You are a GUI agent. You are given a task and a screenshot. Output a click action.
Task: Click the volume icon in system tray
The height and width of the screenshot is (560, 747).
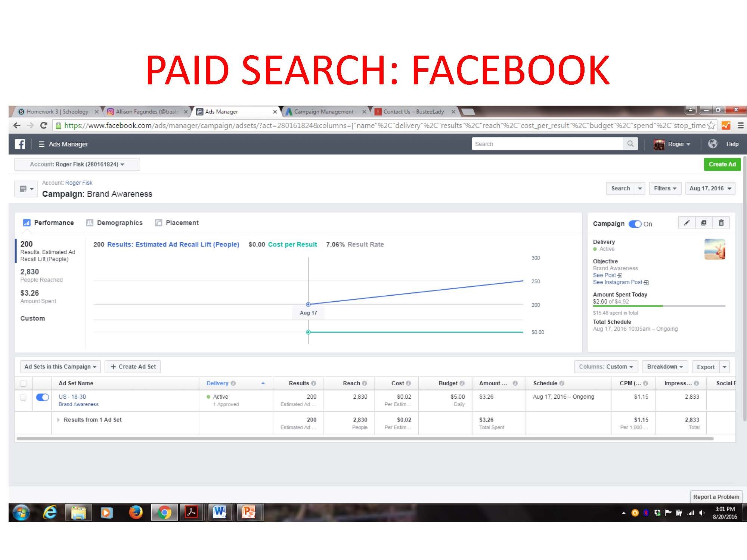click(702, 513)
